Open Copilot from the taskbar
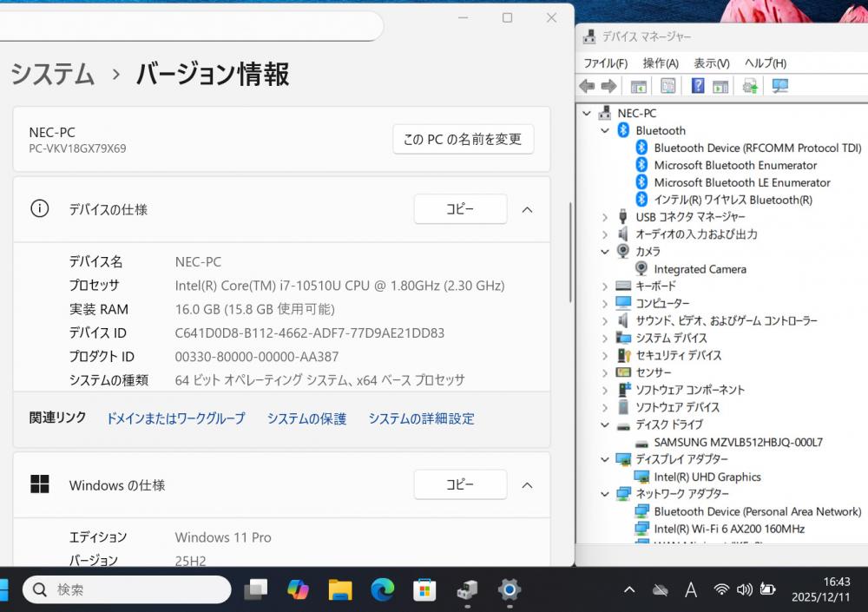 point(298,590)
